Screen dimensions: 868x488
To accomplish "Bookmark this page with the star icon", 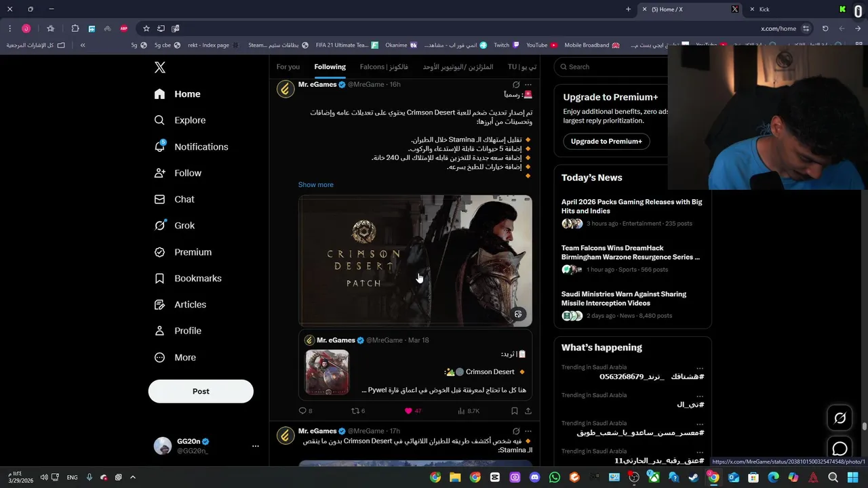I will pos(146,28).
